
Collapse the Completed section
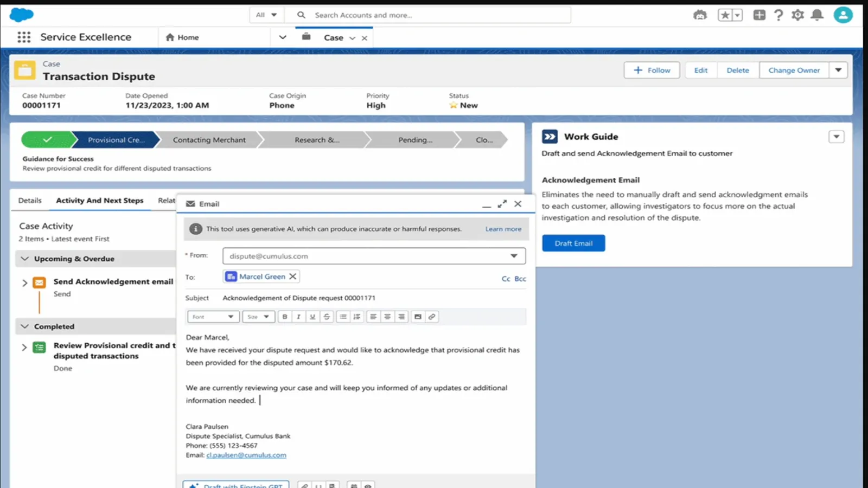click(x=24, y=326)
